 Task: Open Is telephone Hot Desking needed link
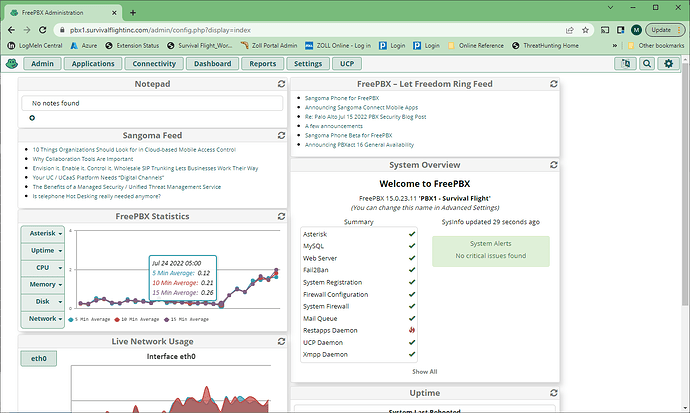tap(96, 196)
